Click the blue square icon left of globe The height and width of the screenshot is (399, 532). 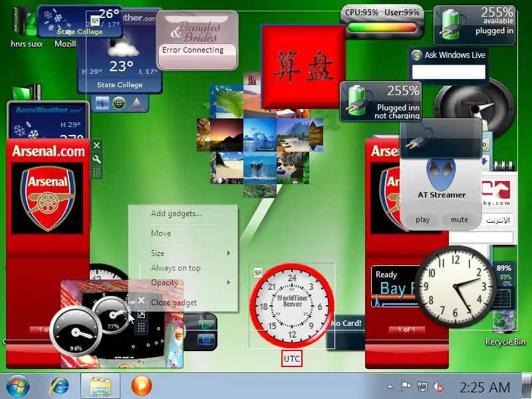pos(102,103)
